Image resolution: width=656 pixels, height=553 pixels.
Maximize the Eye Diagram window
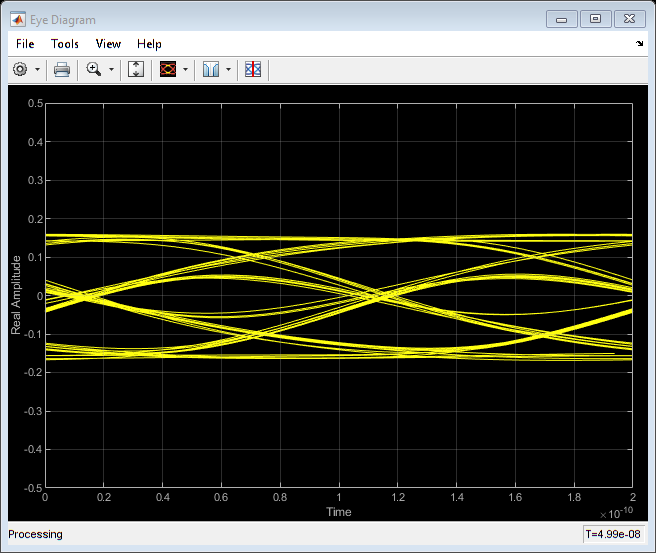(595, 19)
